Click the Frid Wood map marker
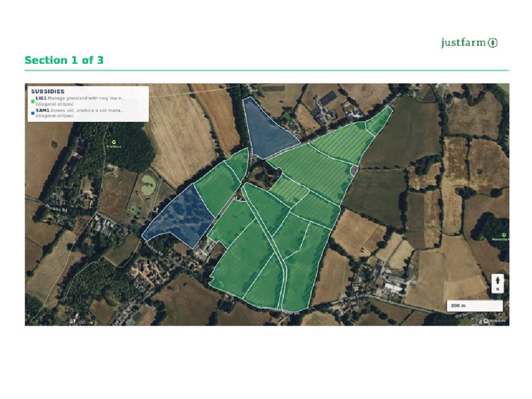The height and width of the screenshot is (399, 532). pos(113,143)
